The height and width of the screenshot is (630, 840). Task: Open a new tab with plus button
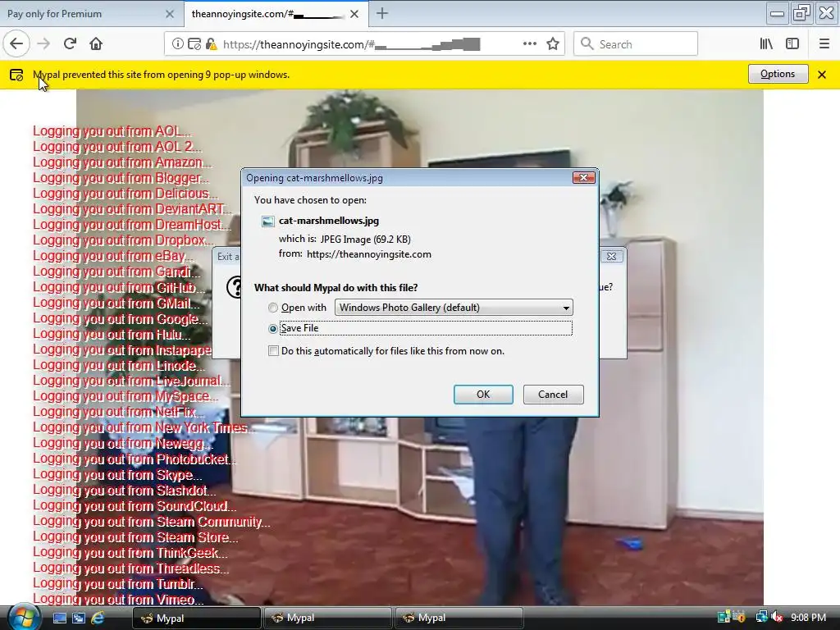coord(382,13)
